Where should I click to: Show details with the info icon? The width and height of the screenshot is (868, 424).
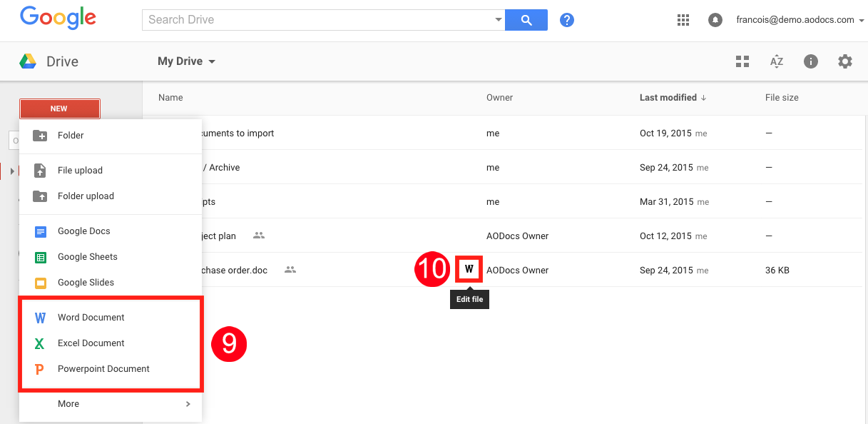pos(811,61)
